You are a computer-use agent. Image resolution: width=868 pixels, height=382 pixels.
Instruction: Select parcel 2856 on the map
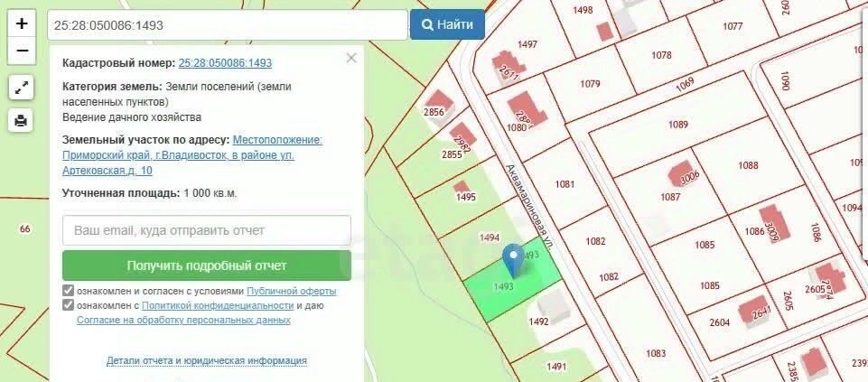pos(434,112)
